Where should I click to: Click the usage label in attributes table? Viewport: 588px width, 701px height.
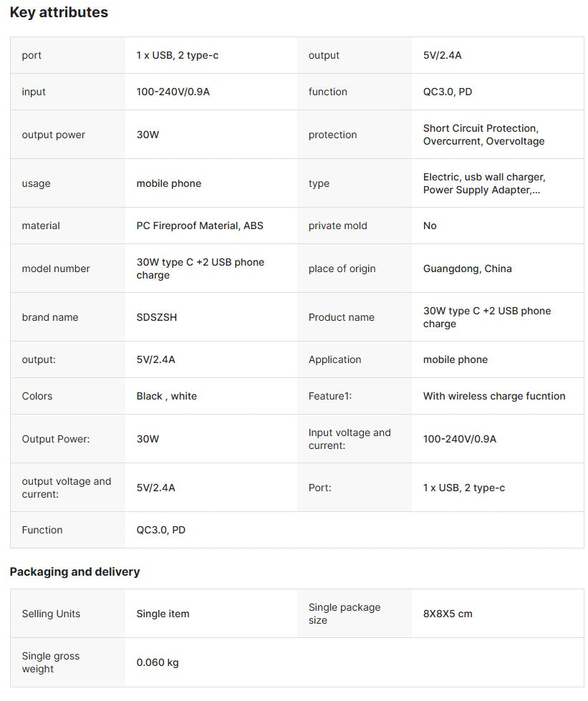click(36, 183)
